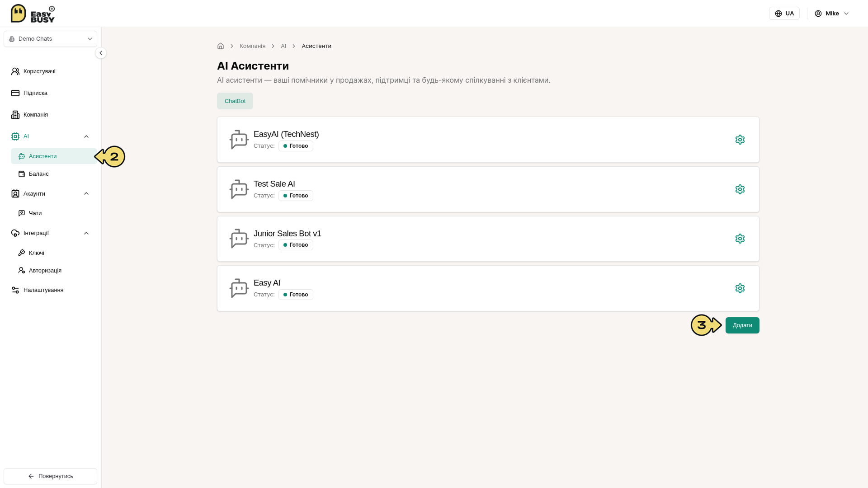Open Користувачі in the sidebar
The width and height of the screenshot is (868, 488).
(x=51, y=71)
